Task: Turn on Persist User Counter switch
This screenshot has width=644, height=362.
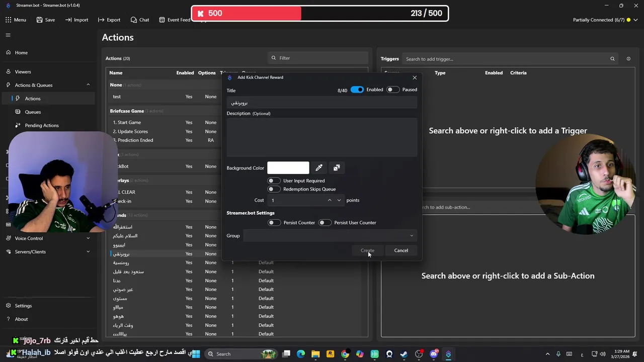Action: pyautogui.click(x=325, y=222)
